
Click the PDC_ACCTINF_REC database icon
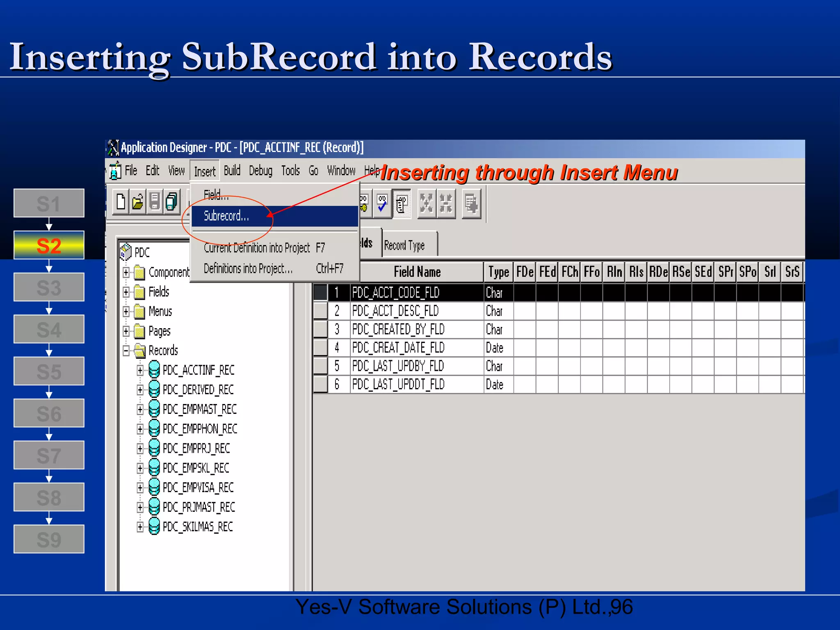coord(154,370)
